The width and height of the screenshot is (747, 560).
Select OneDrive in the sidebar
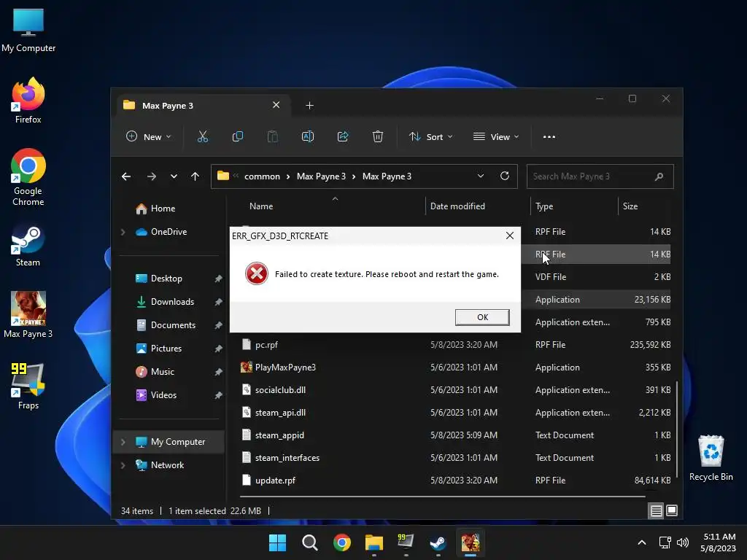[169, 232]
